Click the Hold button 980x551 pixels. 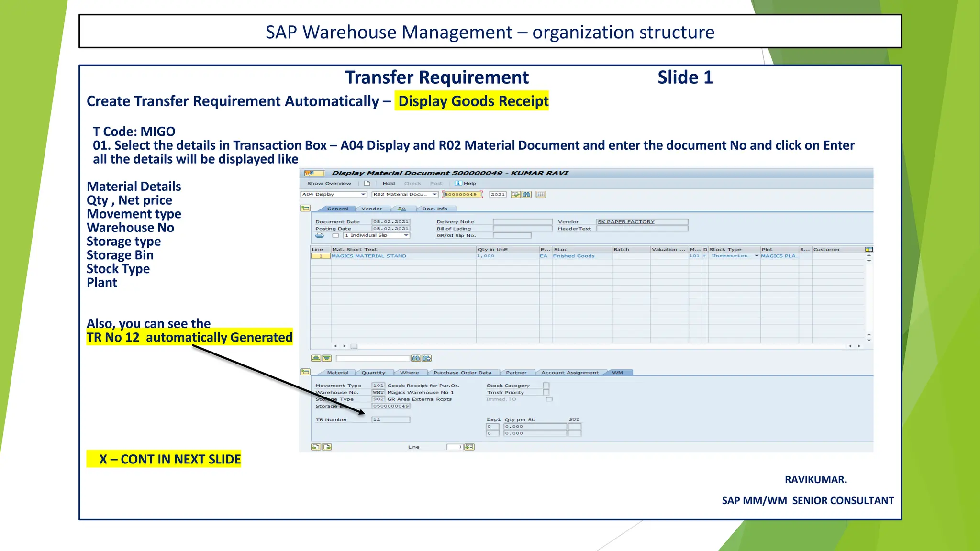click(x=389, y=183)
